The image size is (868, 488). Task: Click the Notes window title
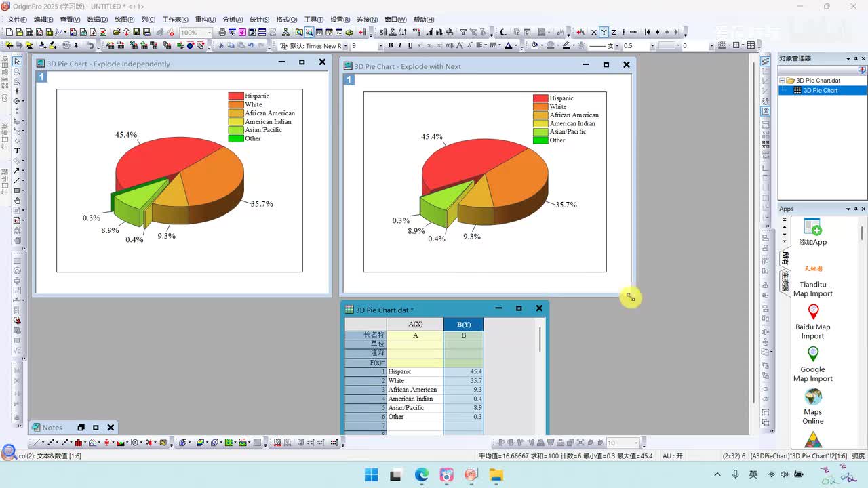point(52,428)
